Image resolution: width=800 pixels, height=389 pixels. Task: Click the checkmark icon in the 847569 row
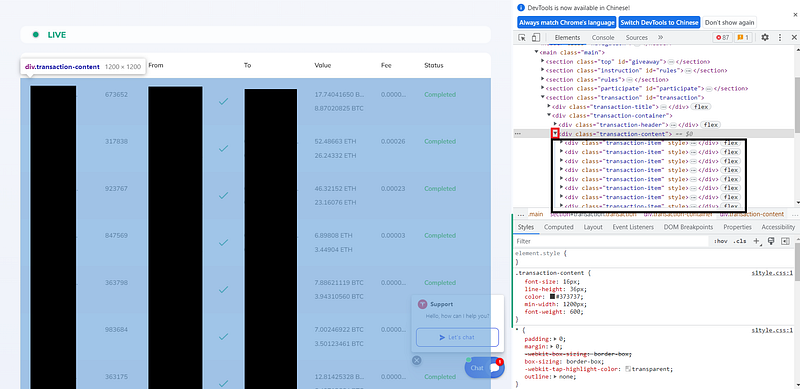coord(223,242)
